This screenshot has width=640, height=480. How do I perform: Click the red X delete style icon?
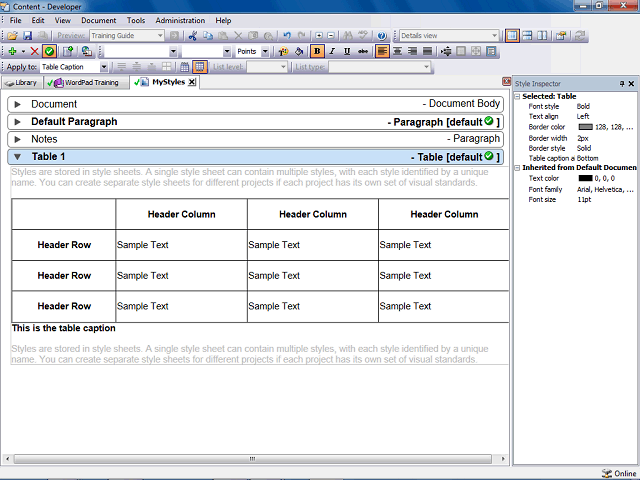click(x=34, y=51)
